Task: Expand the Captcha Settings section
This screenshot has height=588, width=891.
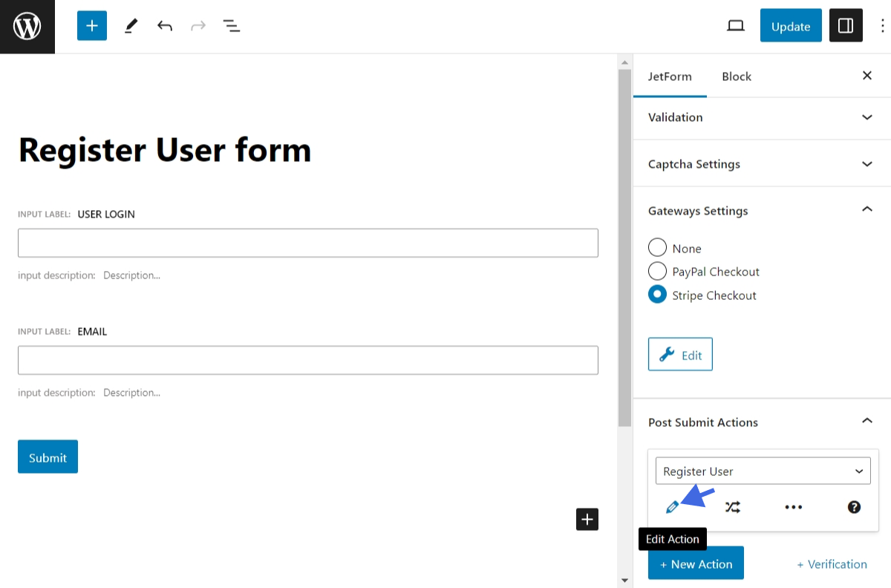Action: pos(866,163)
